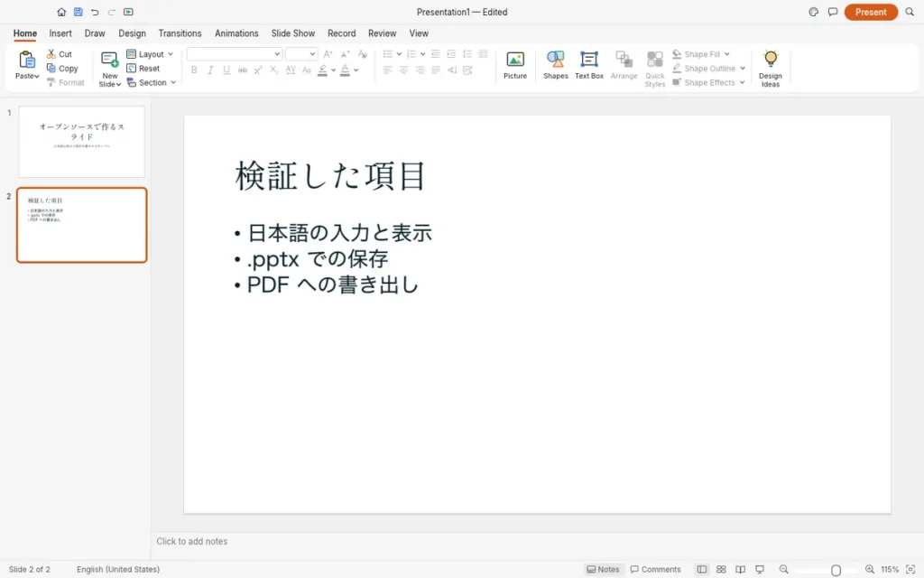Clear text formatting
The height and width of the screenshot is (578, 924).
click(x=363, y=54)
